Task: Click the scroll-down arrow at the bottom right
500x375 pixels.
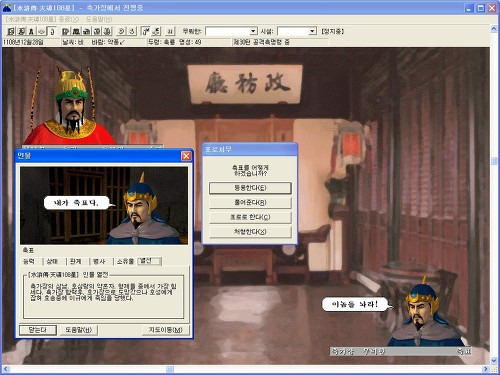Action: [494, 361]
